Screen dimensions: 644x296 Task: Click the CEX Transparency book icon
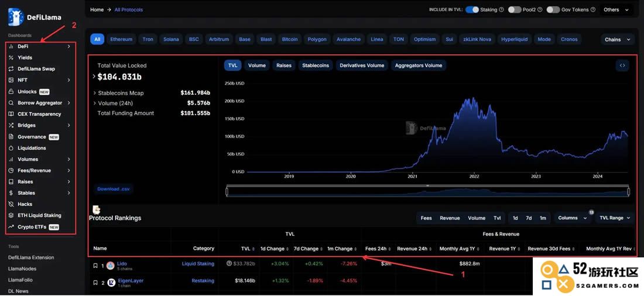tap(11, 114)
